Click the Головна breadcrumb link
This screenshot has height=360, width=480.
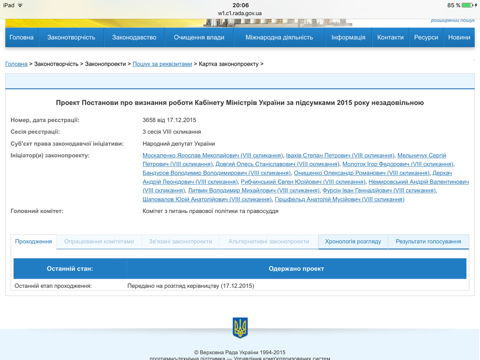(x=16, y=64)
